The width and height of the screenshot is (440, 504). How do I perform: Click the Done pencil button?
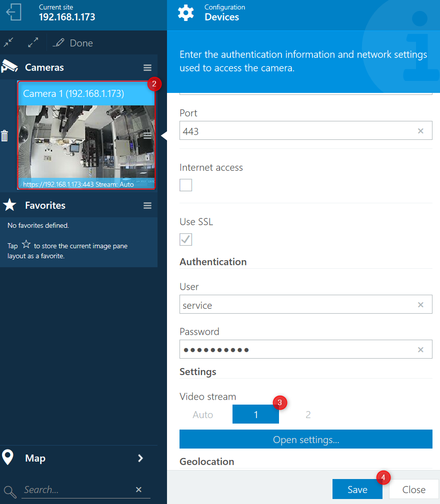click(72, 43)
